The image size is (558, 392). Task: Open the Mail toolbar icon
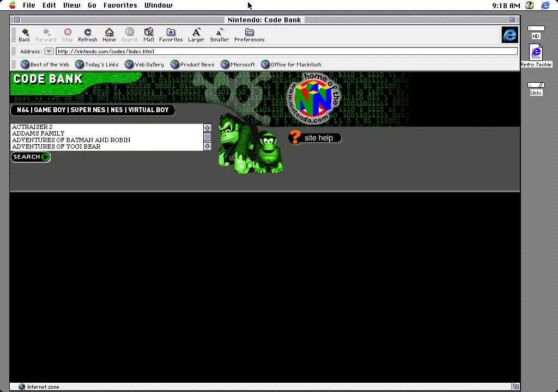pyautogui.click(x=148, y=35)
